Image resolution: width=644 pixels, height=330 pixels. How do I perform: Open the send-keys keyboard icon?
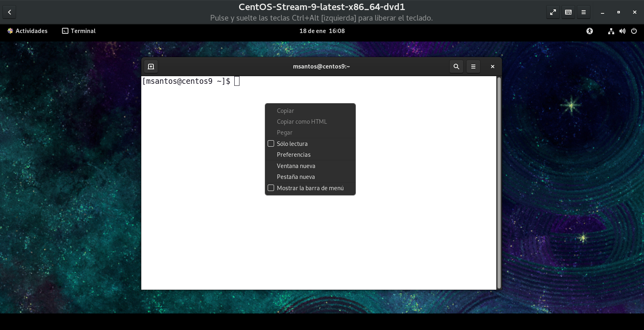568,12
